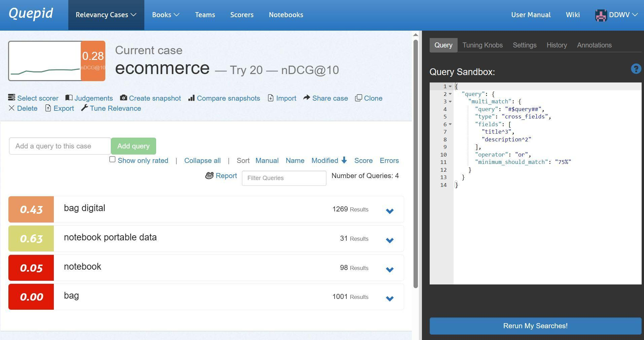Click the Clone copy icon

click(359, 98)
